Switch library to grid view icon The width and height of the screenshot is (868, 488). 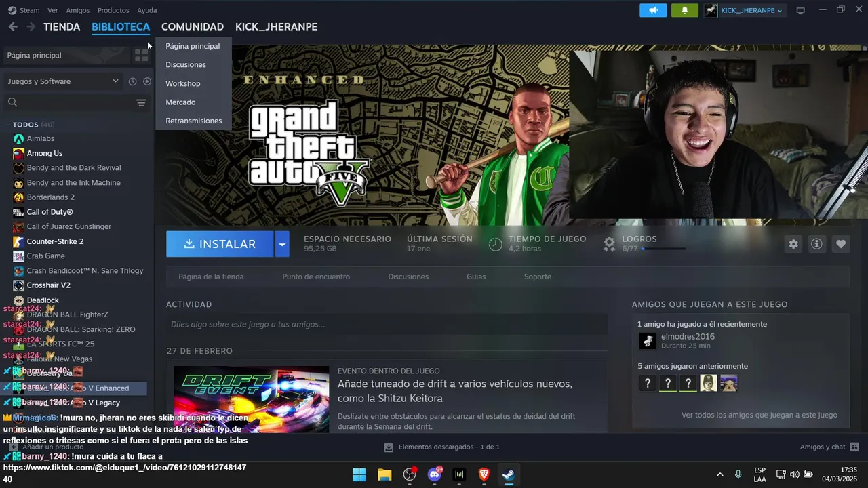(141, 55)
